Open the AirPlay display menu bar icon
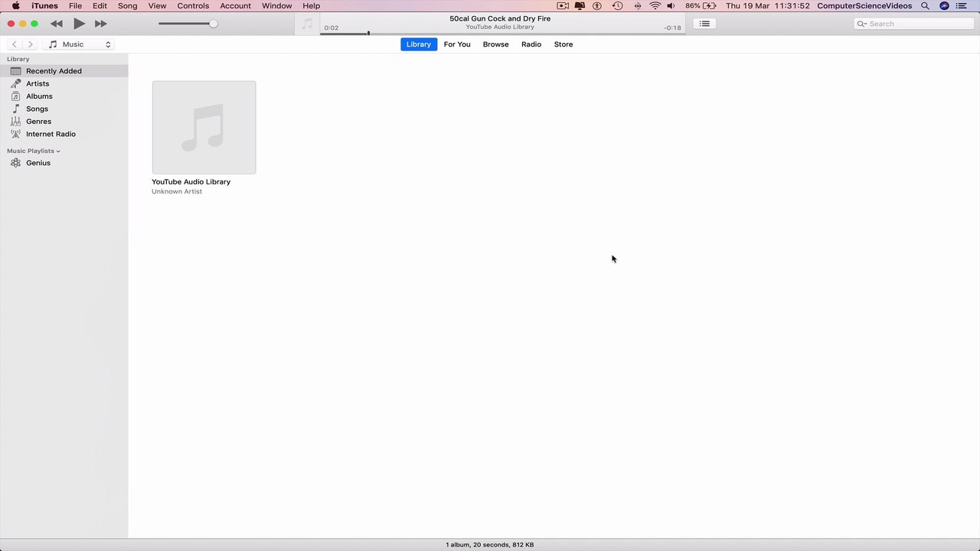980x551 pixels. [x=580, y=5]
